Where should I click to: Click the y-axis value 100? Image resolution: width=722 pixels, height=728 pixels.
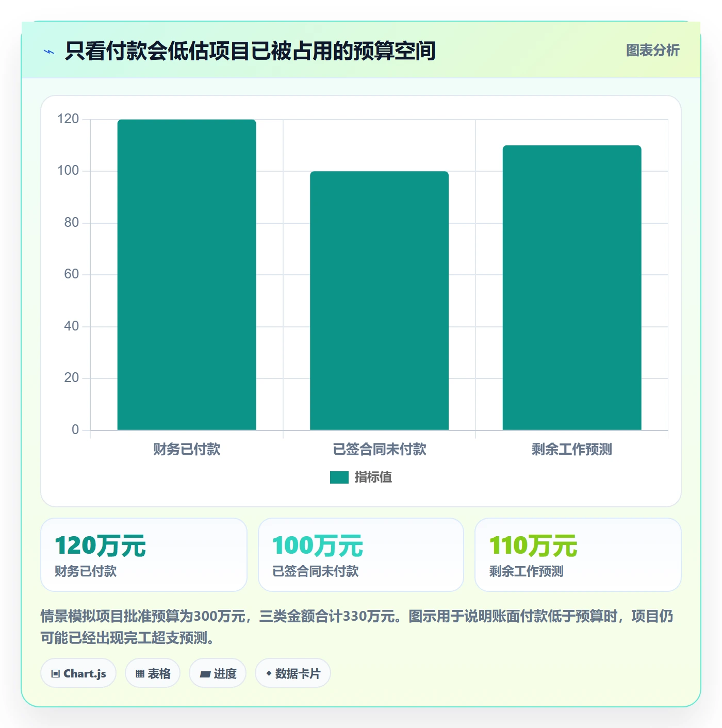pyautogui.click(x=68, y=171)
